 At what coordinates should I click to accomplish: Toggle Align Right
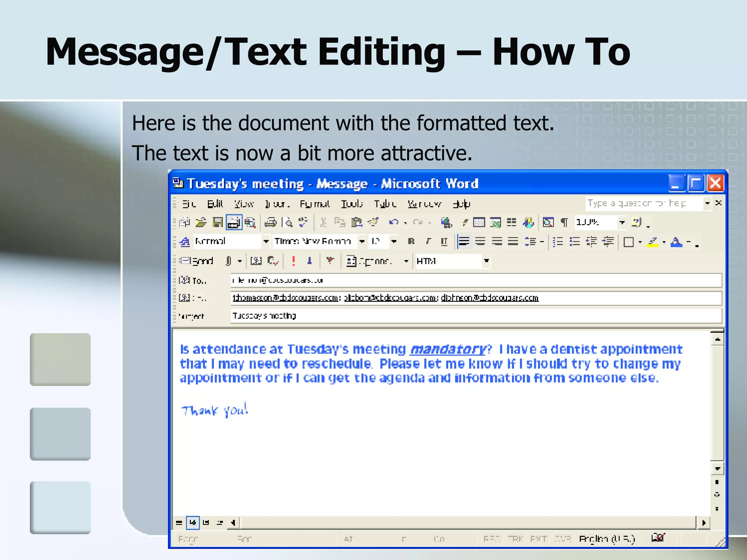click(497, 241)
